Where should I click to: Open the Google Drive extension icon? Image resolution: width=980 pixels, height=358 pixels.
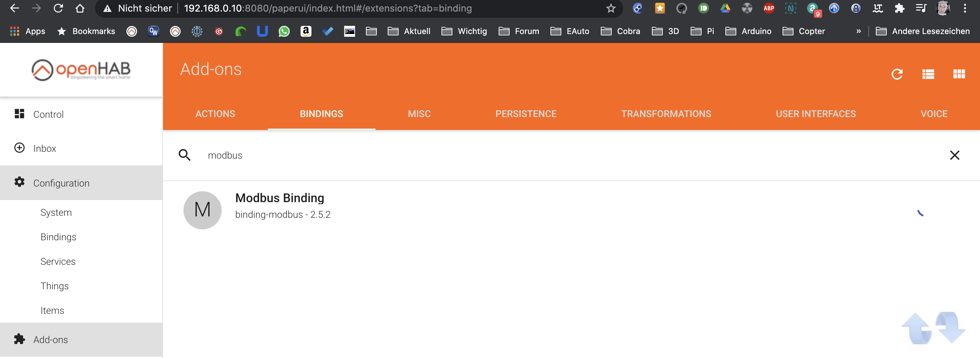pos(725,9)
